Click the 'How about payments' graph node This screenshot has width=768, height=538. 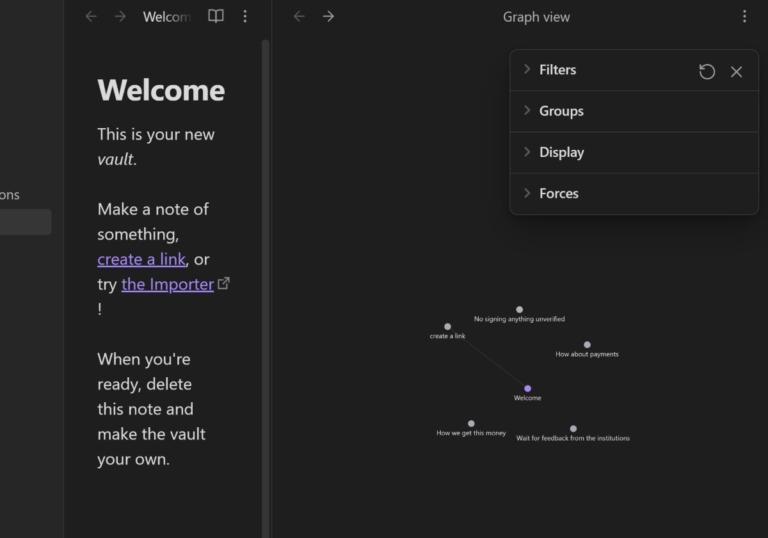tap(587, 344)
